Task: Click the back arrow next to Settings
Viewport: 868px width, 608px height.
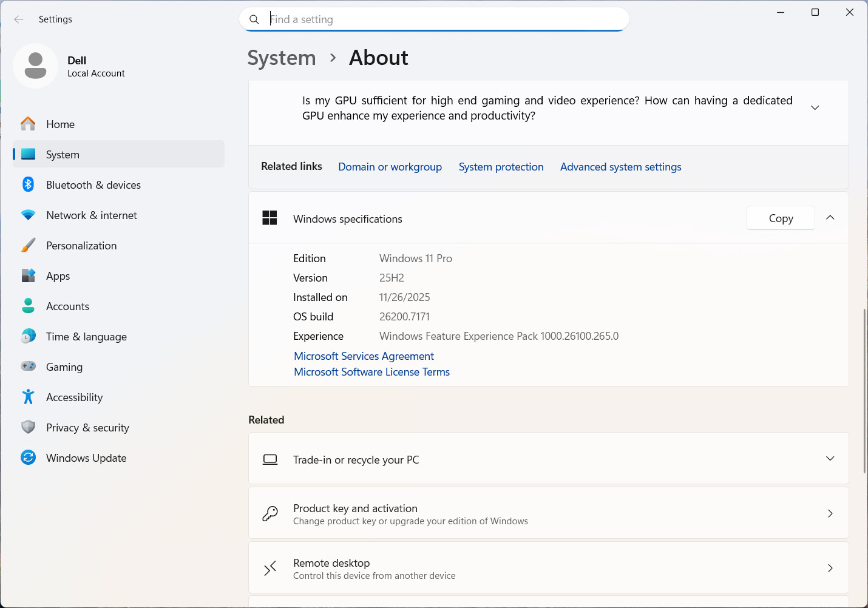Action: (x=19, y=19)
